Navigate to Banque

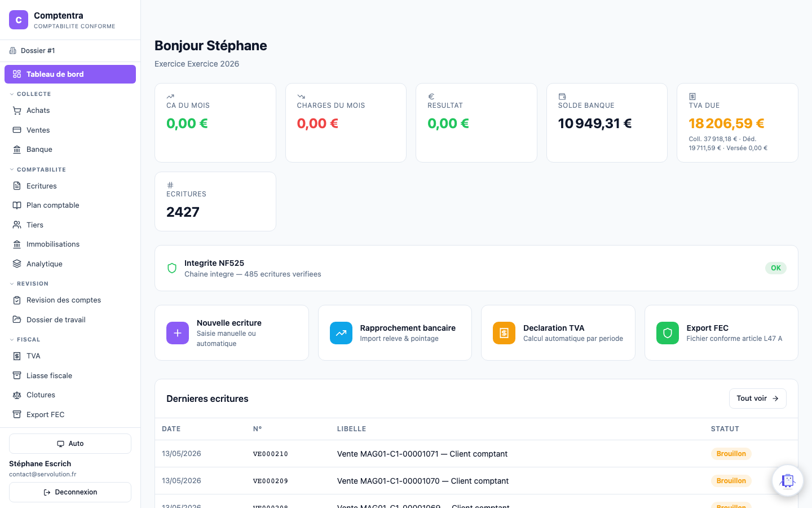click(70, 150)
